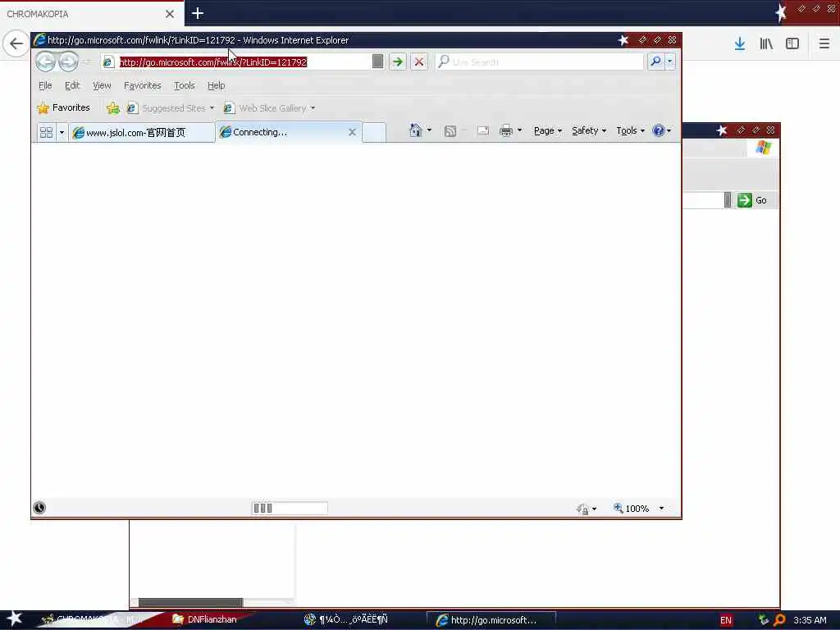
Task: Click the Read Mail icon
Action: pos(482,130)
